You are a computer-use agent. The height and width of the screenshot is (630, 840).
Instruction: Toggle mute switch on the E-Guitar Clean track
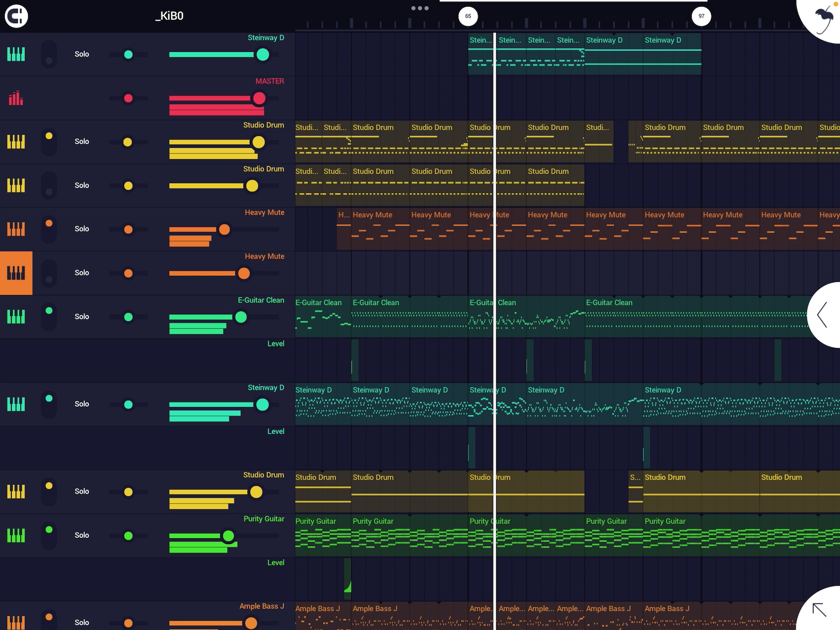49,317
